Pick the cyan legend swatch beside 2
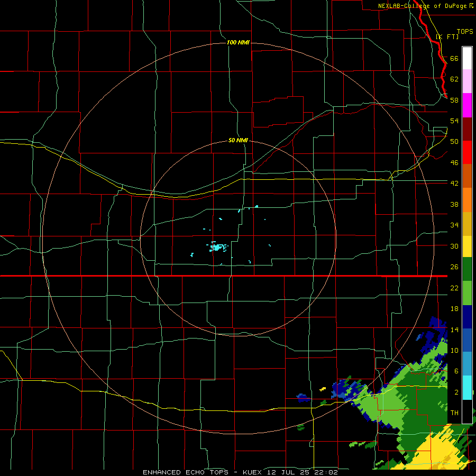 (x=467, y=388)
